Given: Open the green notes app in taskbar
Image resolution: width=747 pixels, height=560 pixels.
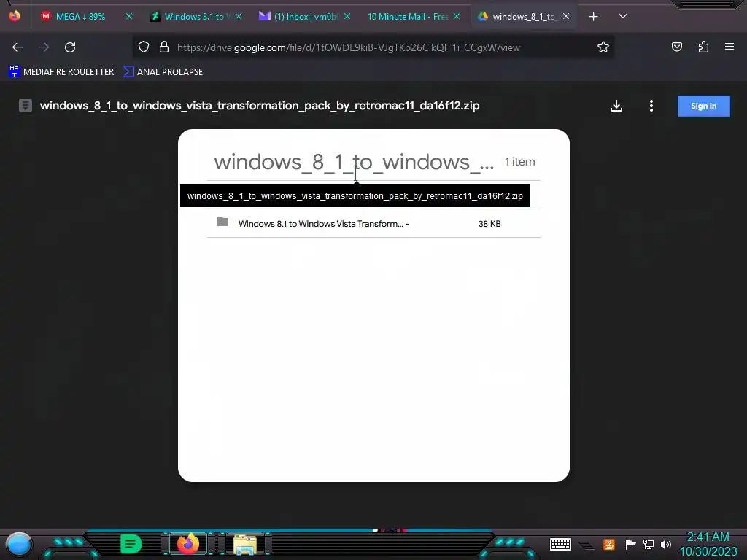Looking at the screenshot, I should click(x=131, y=544).
